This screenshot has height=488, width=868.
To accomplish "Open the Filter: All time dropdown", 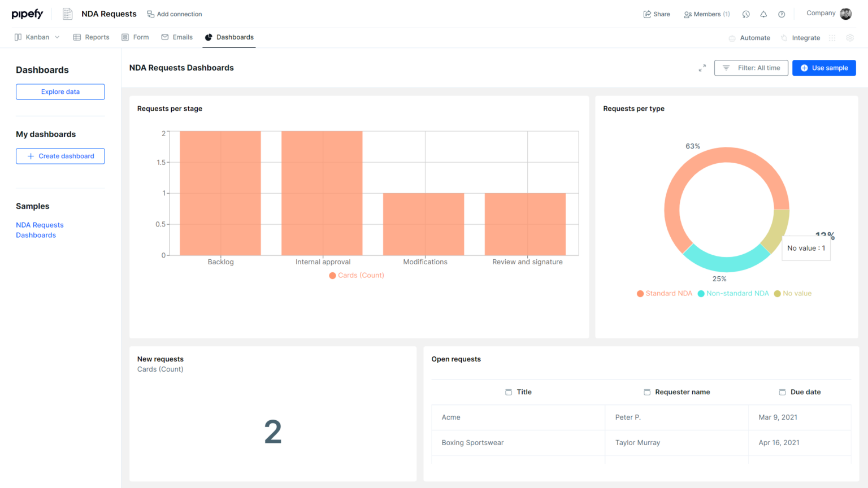I will (751, 68).
